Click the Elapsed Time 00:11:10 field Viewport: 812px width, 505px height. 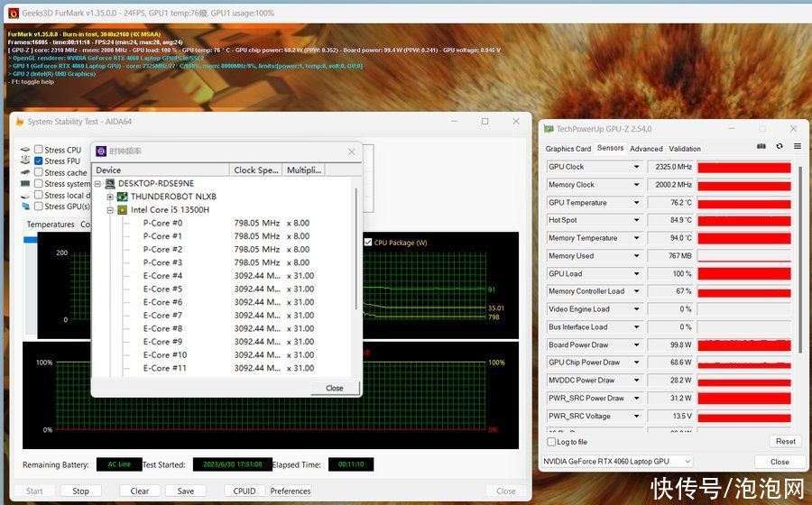(x=351, y=464)
